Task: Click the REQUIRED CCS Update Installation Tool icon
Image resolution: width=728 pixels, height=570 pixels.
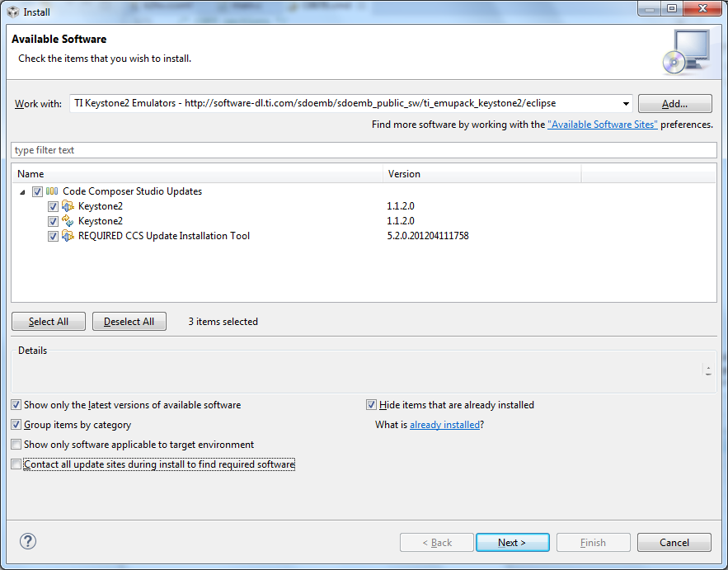Action: [68, 236]
